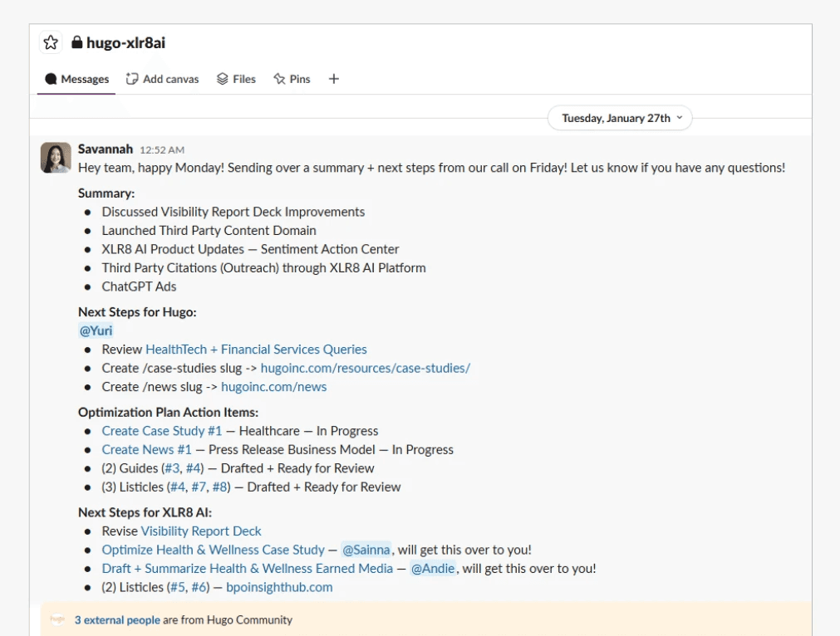Open Create Case Study #1
The height and width of the screenshot is (636, 840).
(x=162, y=430)
